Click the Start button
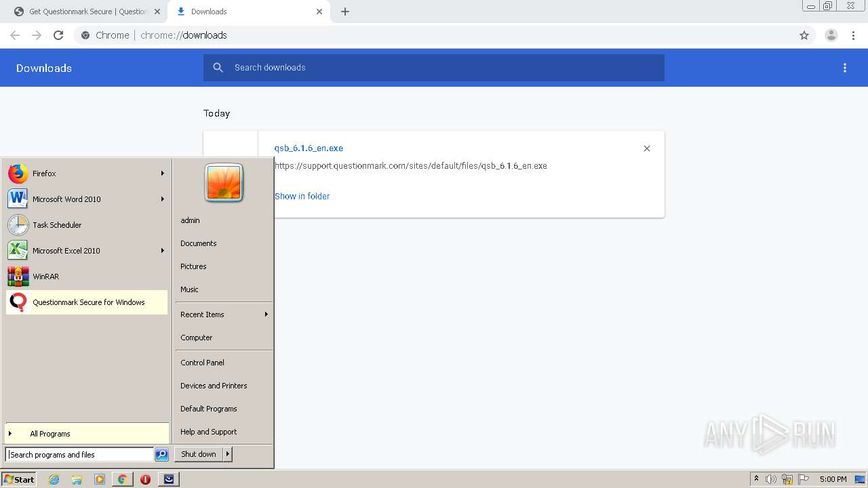Screen dimensions: 868x488 (19, 479)
